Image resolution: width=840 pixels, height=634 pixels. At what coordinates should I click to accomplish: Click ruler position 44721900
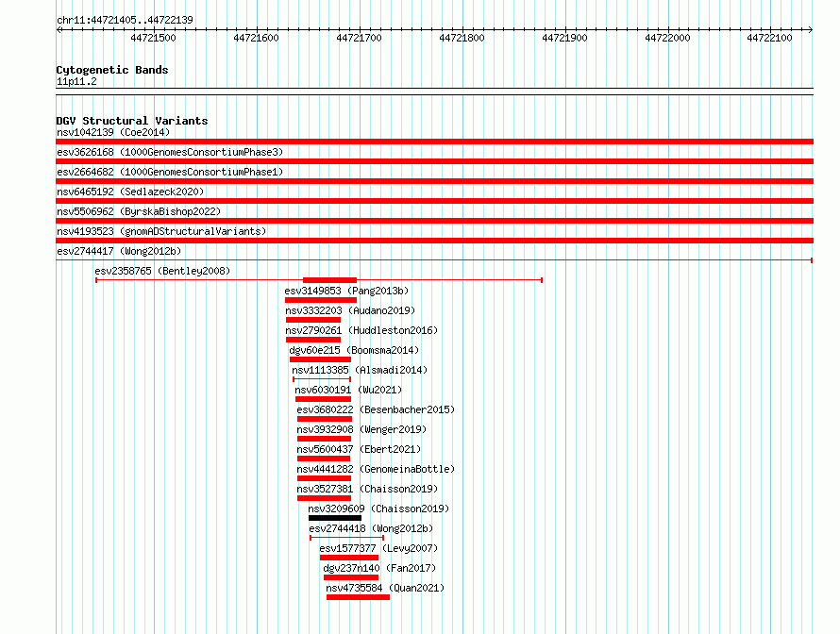coord(564,38)
